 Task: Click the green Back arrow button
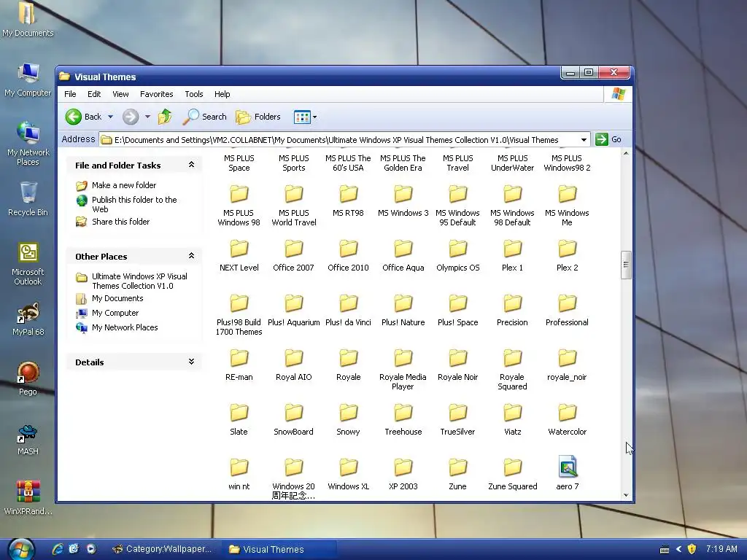(74, 117)
